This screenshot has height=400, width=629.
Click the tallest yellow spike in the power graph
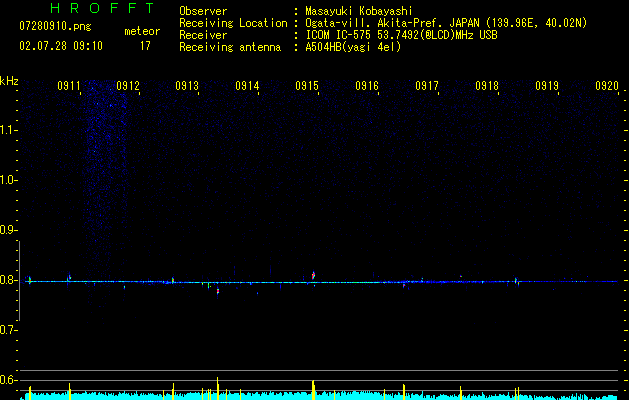point(217,388)
